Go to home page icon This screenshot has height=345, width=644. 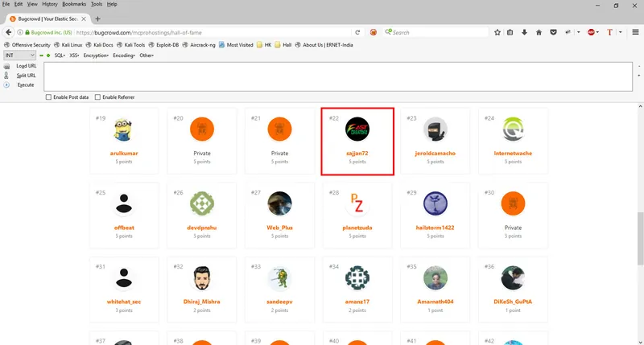(539, 32)
